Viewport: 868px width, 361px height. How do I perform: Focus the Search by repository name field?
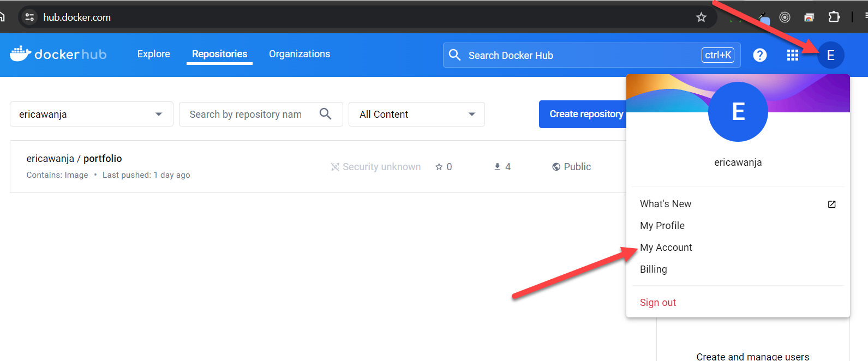(261, 114)
